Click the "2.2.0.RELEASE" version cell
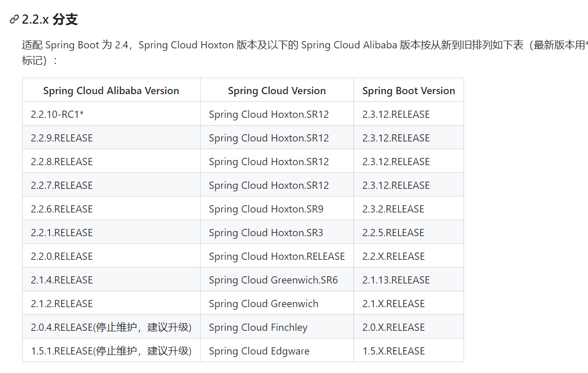Image resolution: width=588 pixels, height=373 pixels. point(111,256)
